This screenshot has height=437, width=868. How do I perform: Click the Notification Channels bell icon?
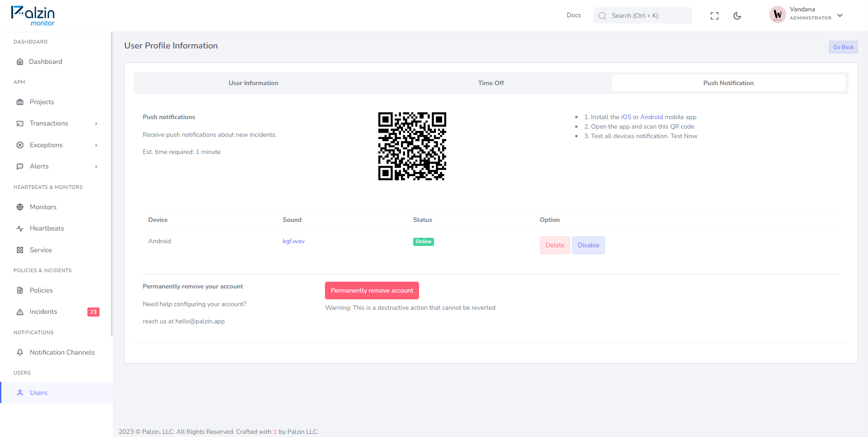[x=20, y=352]
